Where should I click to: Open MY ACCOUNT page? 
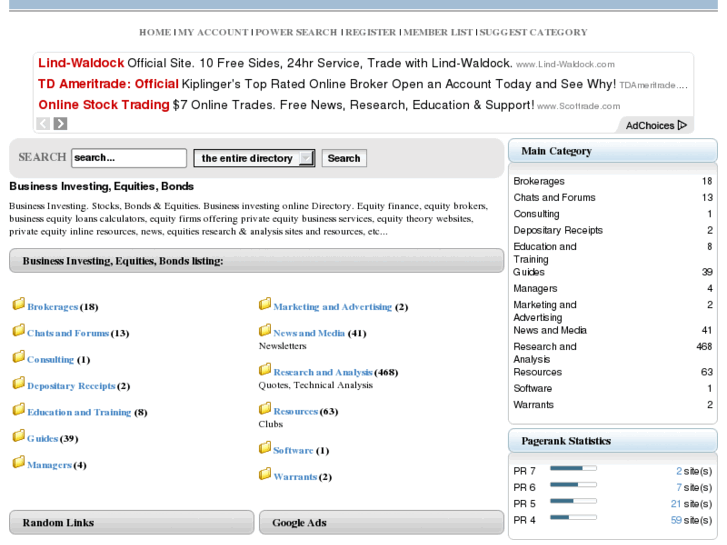click(x=214, y=32)
